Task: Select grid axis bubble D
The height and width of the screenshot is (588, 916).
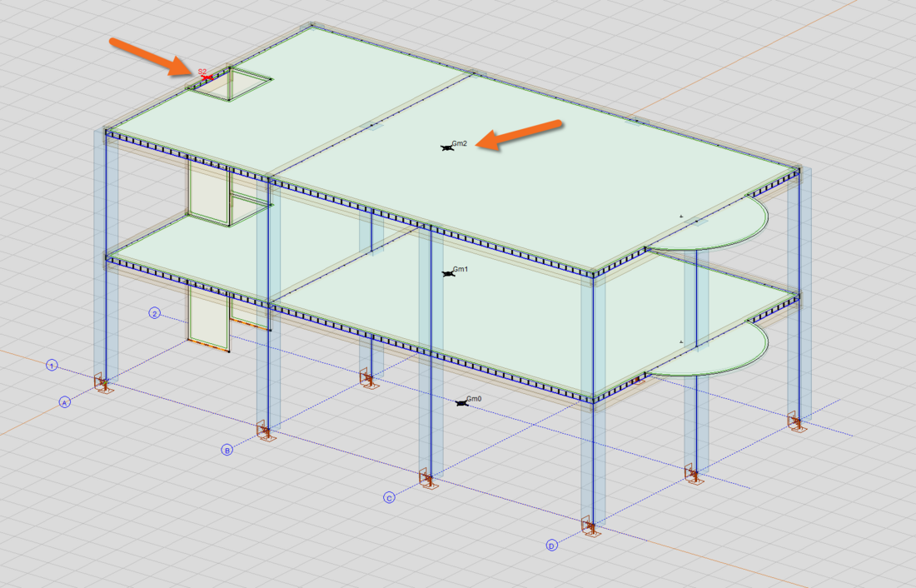Action: tap(551, 546)
